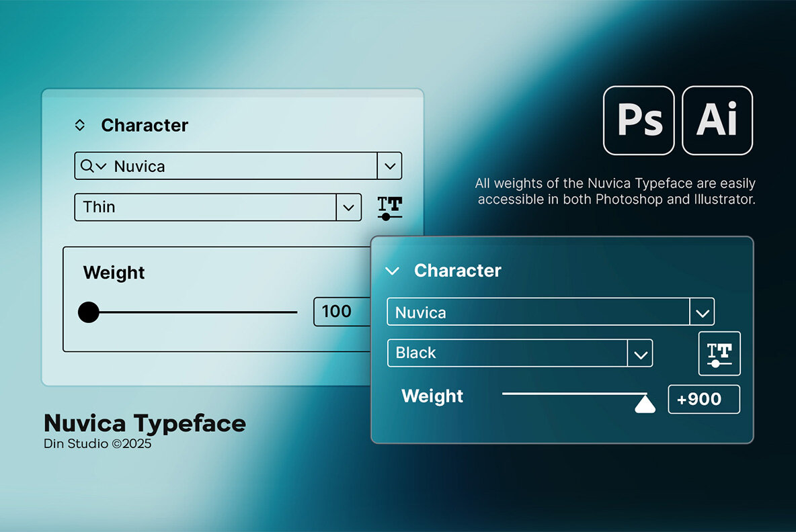Click the variable font icon beside Thin dropdown
The height and width of the screenshot is (532, 796).
coord(390,208)
